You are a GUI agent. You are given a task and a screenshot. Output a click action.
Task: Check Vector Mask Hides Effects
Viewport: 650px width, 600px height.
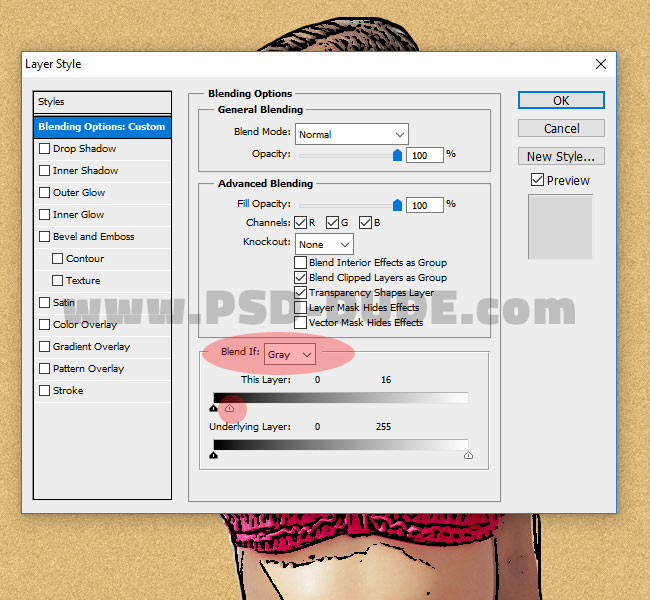click(301, 322)
